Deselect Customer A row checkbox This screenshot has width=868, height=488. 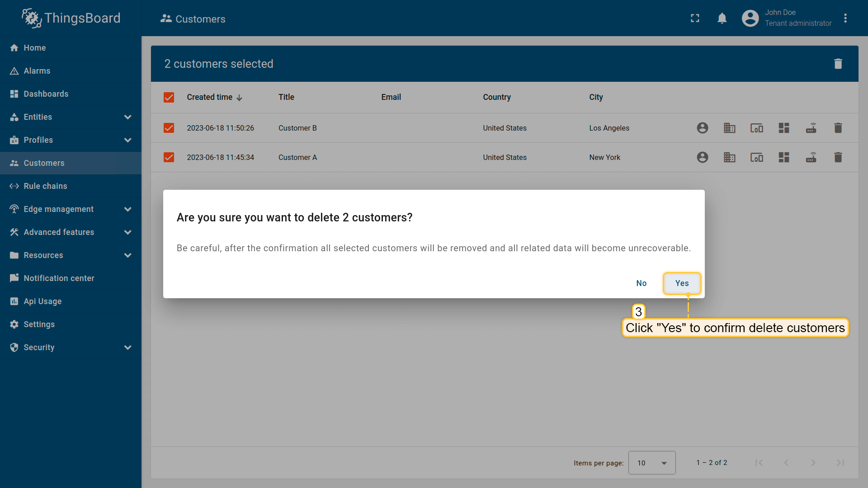pos(169,157)
